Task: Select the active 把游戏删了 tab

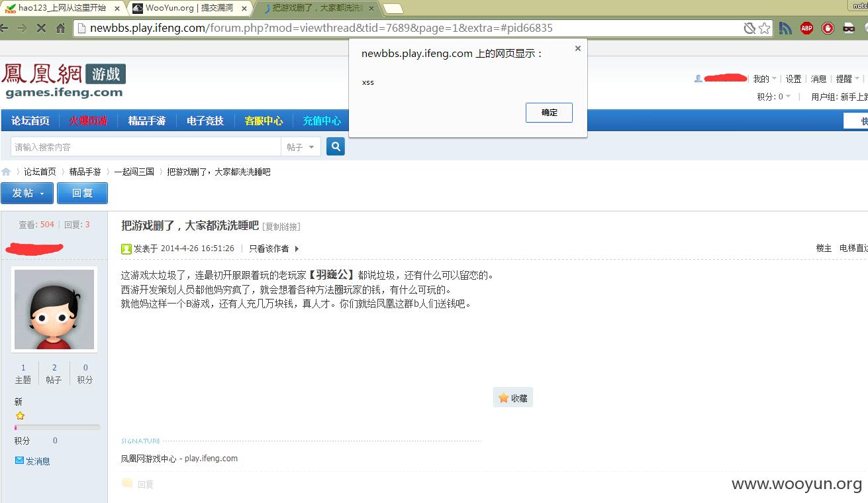Action: (318, 8)
